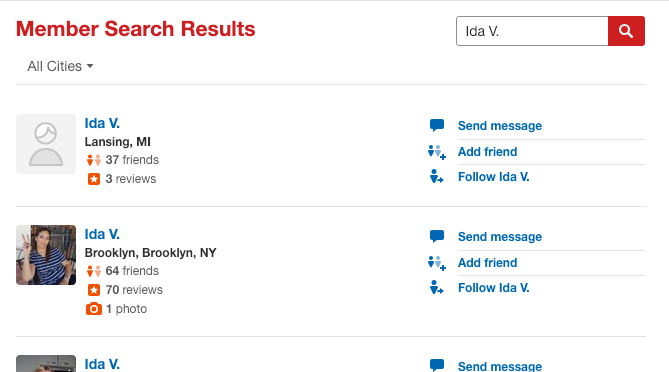Click the red search magnifier button
The height and width of the screenshot is (372, 669).
point(626,31)
